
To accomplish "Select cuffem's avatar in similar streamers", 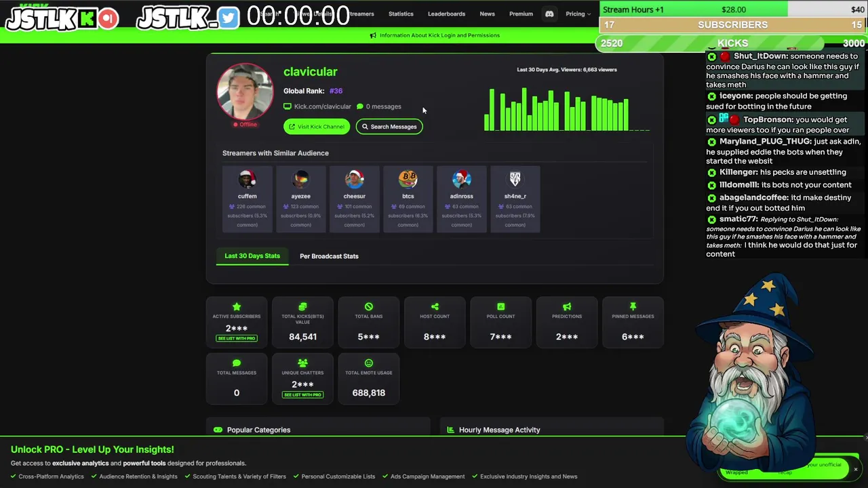I will click(x=247, y=179).
